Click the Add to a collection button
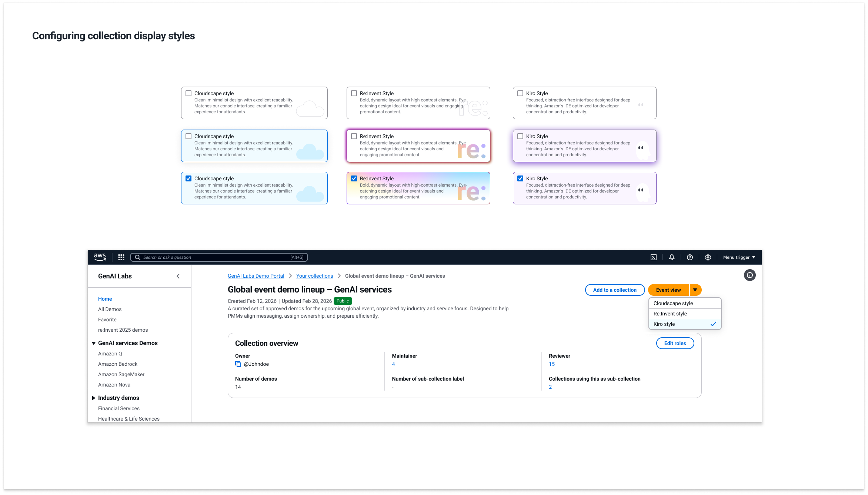Viewport: 868px width, 495px height. 615,290
